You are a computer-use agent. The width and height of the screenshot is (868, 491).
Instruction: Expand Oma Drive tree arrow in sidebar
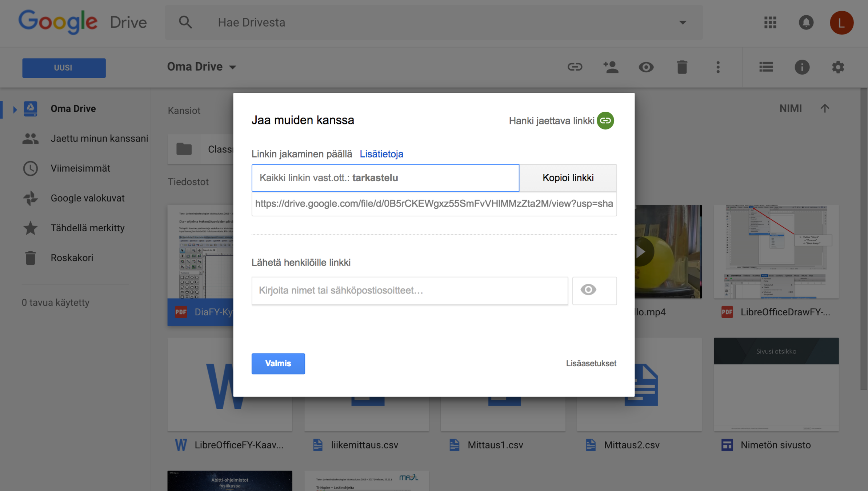(x=15, y=109)
